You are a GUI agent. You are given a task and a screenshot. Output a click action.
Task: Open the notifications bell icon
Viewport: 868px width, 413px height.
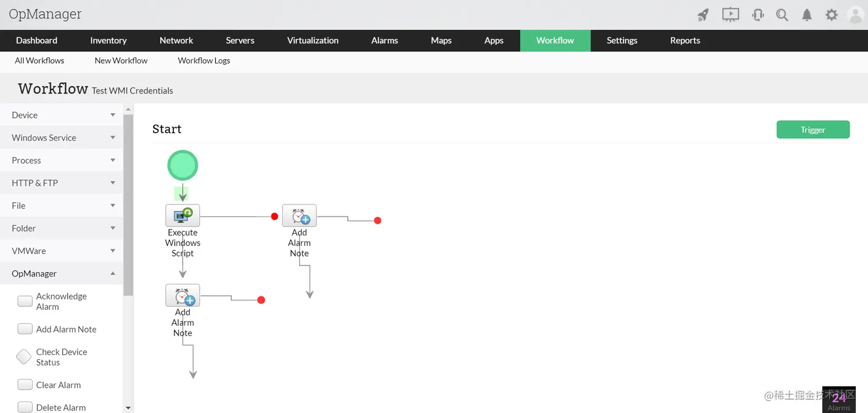(x=807, y=15)
